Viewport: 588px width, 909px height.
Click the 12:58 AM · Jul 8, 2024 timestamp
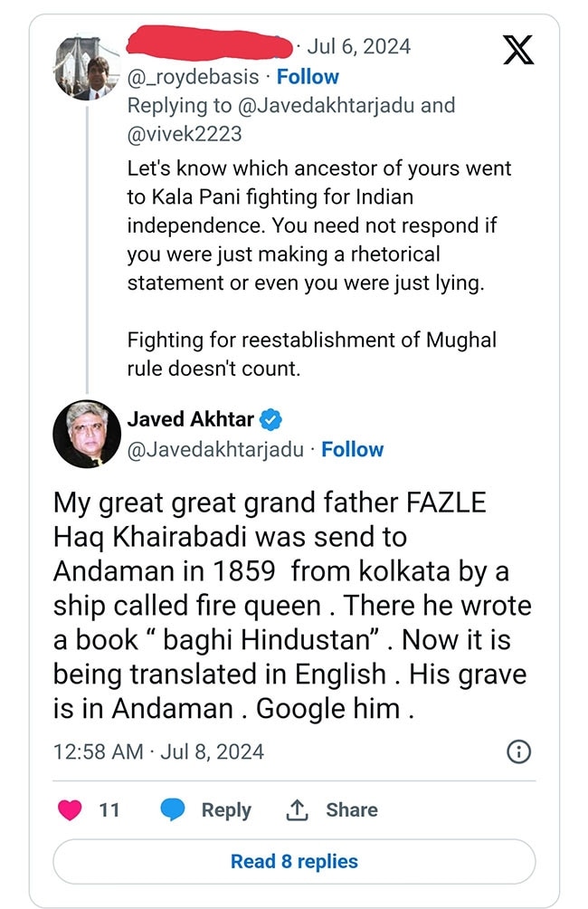(159, 752)
